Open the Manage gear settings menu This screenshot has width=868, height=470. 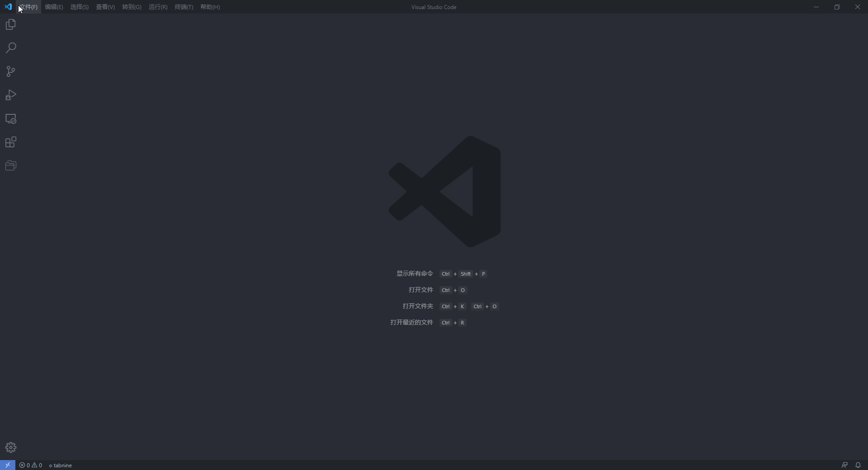(11, 447)
